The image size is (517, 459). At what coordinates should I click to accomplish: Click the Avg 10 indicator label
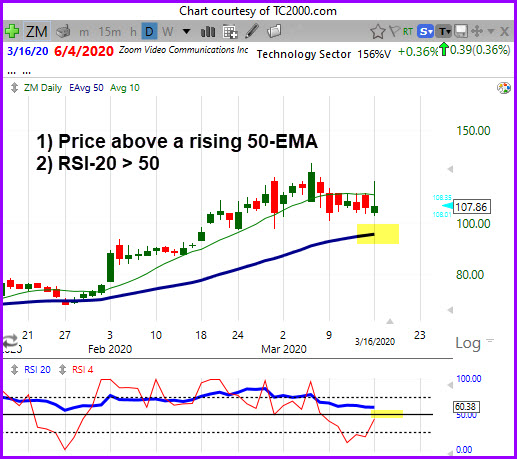125,88
